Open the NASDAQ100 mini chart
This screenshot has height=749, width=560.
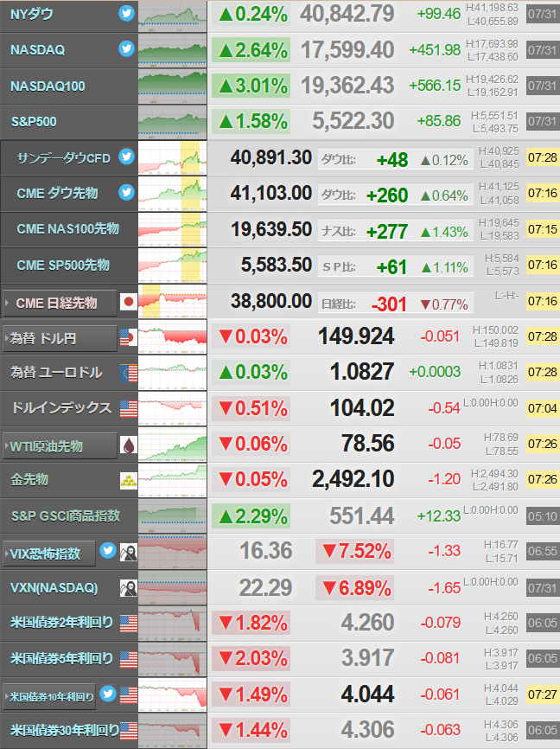(172, 86)
